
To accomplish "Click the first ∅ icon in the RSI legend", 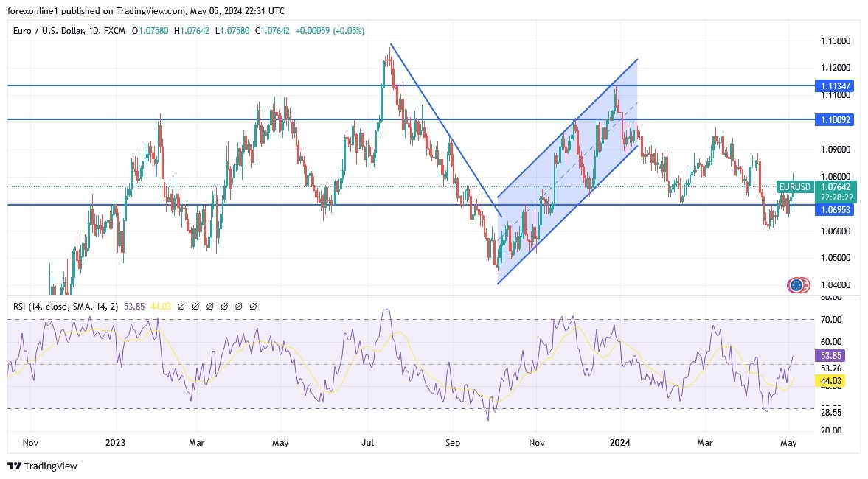I will point(181,305).
